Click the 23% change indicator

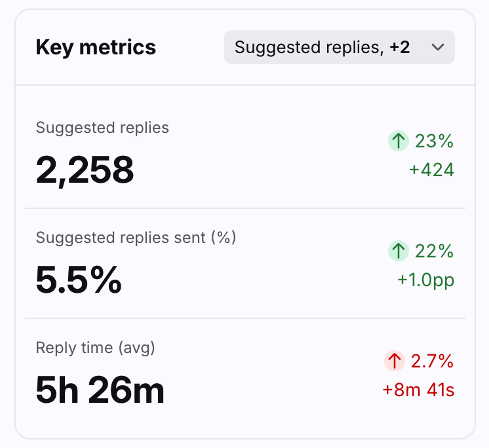coord(434,141)
